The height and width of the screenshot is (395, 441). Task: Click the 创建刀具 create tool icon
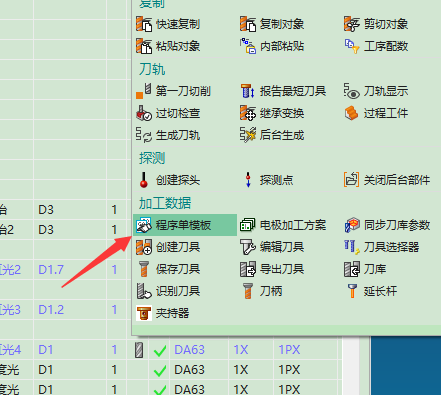(x=144, y=247)
